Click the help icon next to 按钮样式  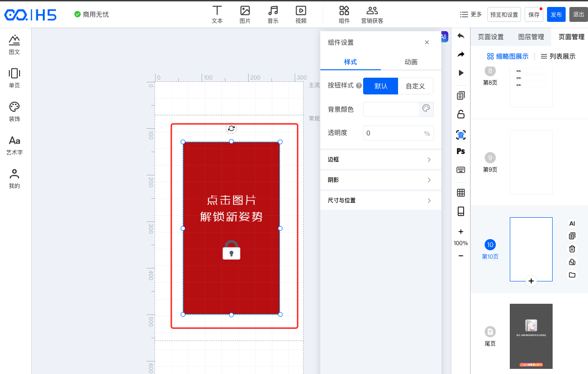[x=359, y=86]
